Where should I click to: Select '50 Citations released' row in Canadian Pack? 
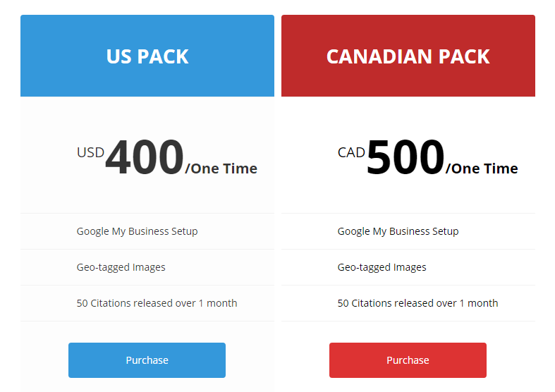(408, 303)
